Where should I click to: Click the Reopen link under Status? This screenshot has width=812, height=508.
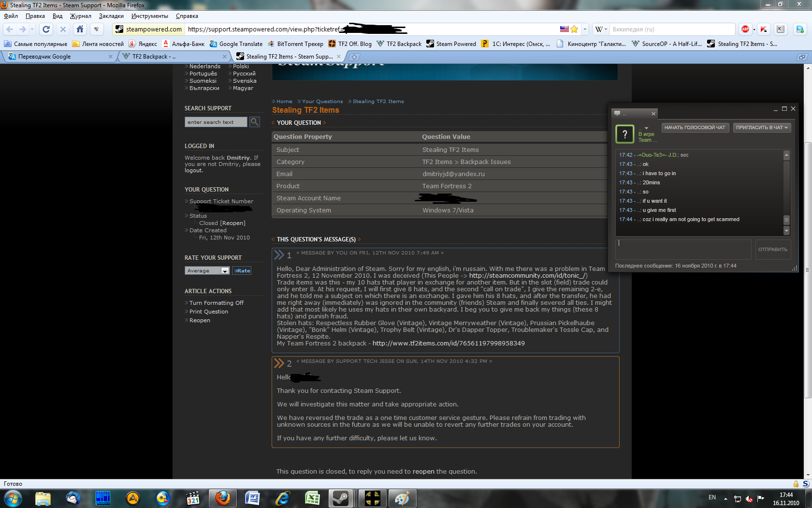coord(233,223)
